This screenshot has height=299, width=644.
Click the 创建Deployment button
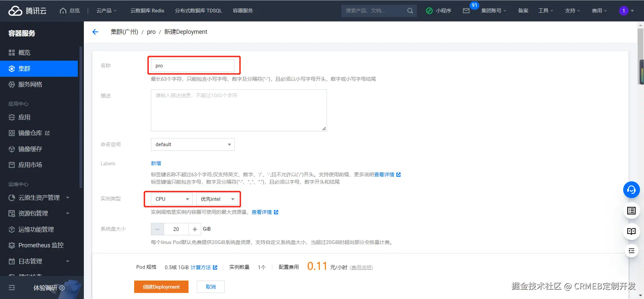pyautogui.click(x=161, y=287)
